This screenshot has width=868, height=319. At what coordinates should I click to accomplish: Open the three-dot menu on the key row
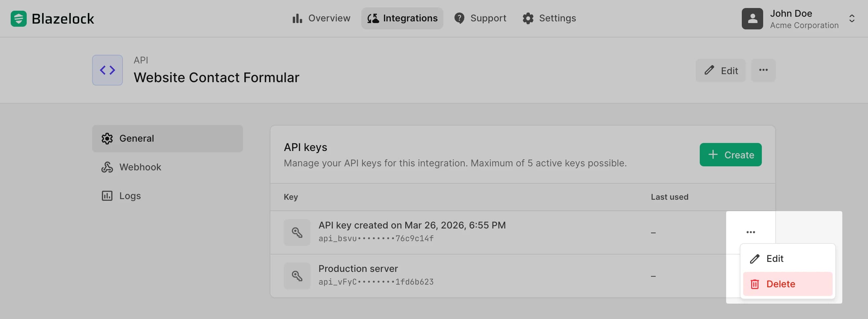coord(750,232)
